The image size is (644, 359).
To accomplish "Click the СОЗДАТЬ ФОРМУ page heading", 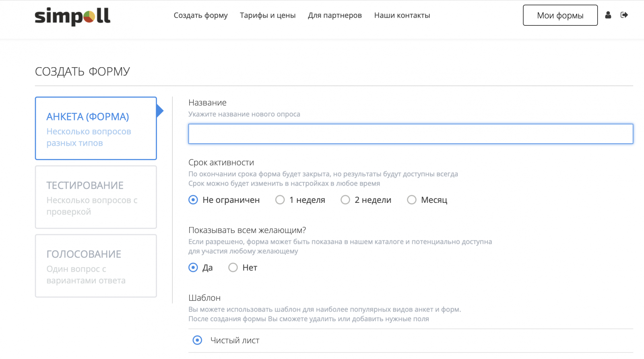I will coord(83,72).
